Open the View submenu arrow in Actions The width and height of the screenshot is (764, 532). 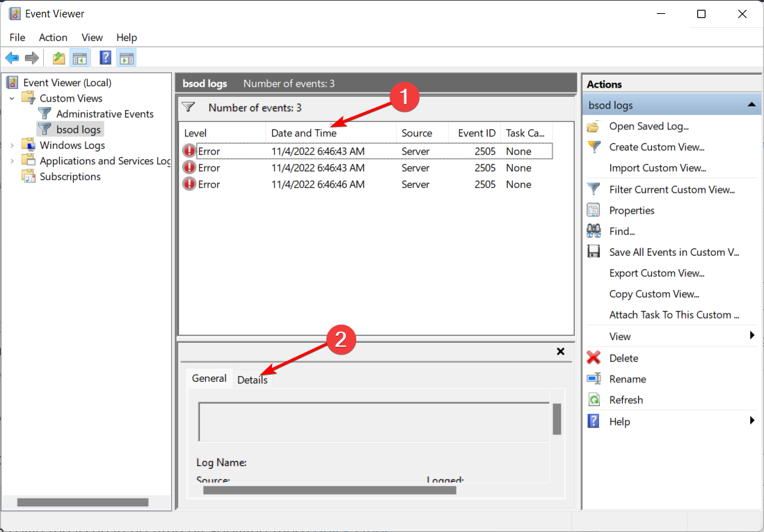click(752, 336)
